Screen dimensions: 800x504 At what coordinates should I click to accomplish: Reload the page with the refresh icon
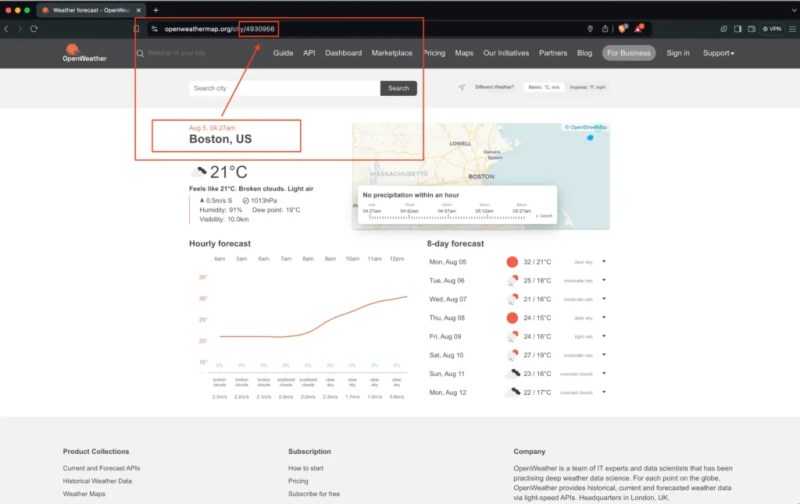point(34,29)
